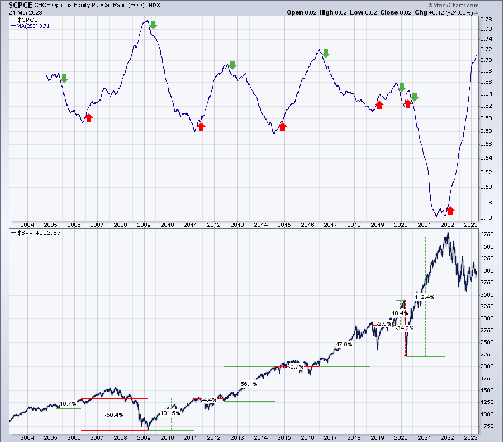Click the -0.7% label near 2015

click(x=296, y=366)
